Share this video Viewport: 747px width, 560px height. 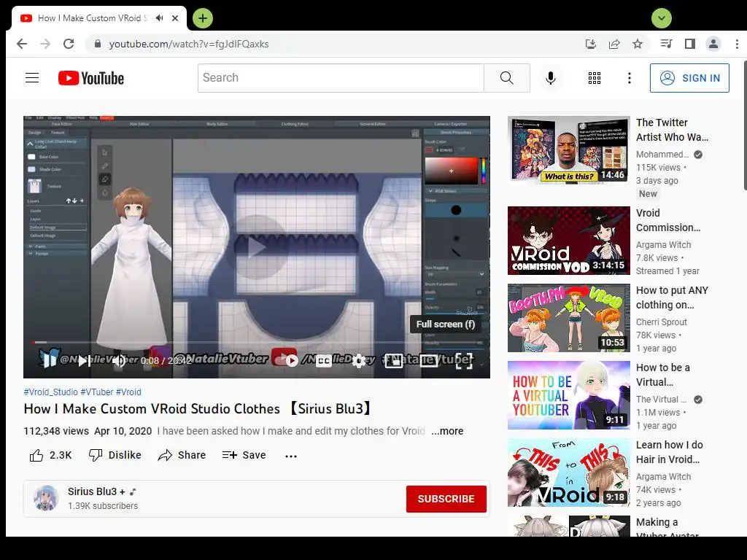(x=182, y=455)
